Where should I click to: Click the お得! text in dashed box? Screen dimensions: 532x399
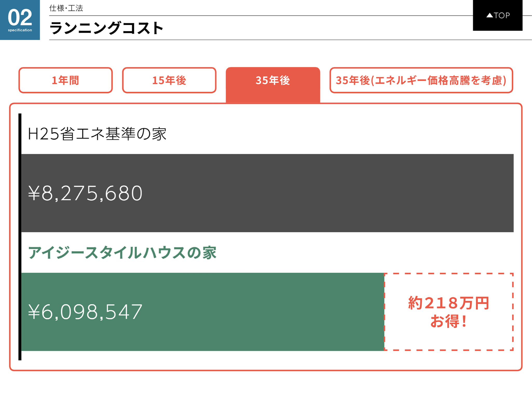[449, 321]
